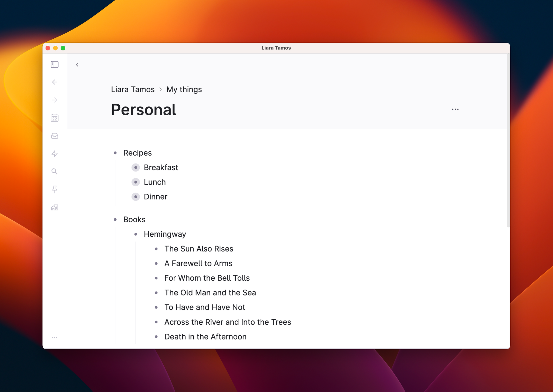The width and height of the screenshot is (553, 392).
Task: Click the bullet of The Old Man and the Sea
Action: tap(156, 293)
